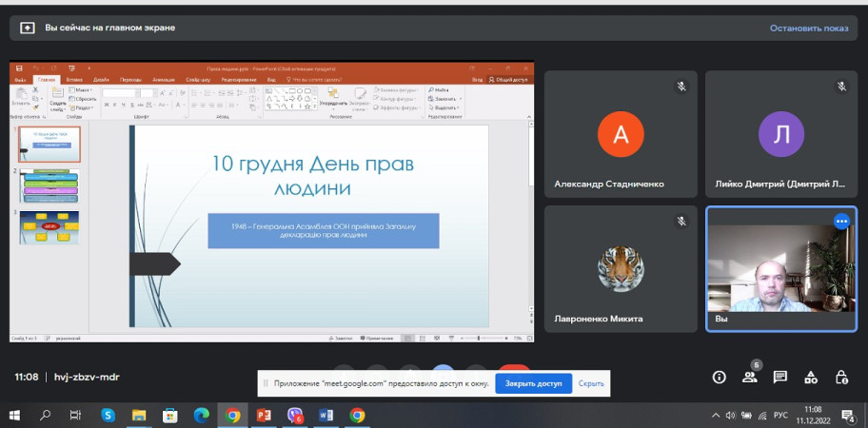
Task: Show the participants list panel
Action: click(750, 378)
